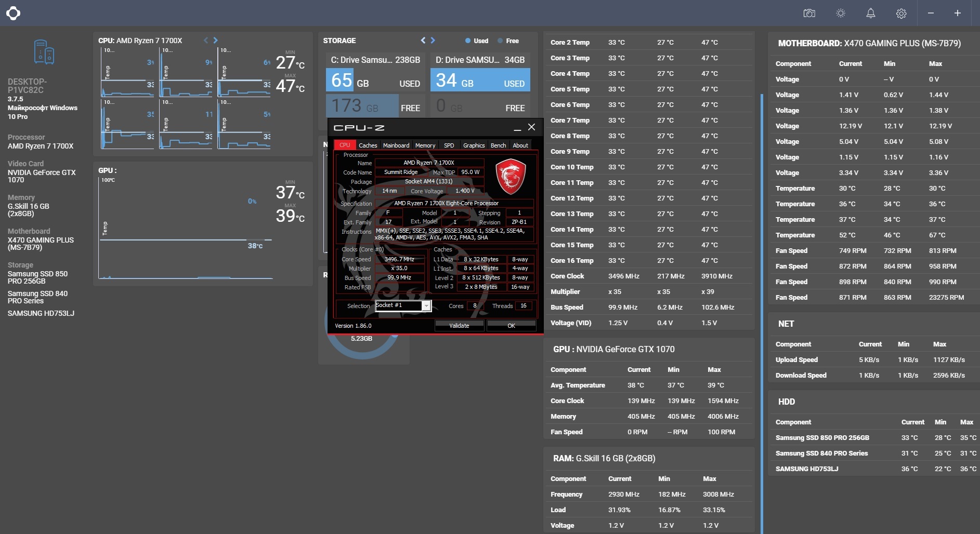Click the '3496.7 MHz' core speed value
This screenshot has height=534, width=980.
click(x=399, y=259)
